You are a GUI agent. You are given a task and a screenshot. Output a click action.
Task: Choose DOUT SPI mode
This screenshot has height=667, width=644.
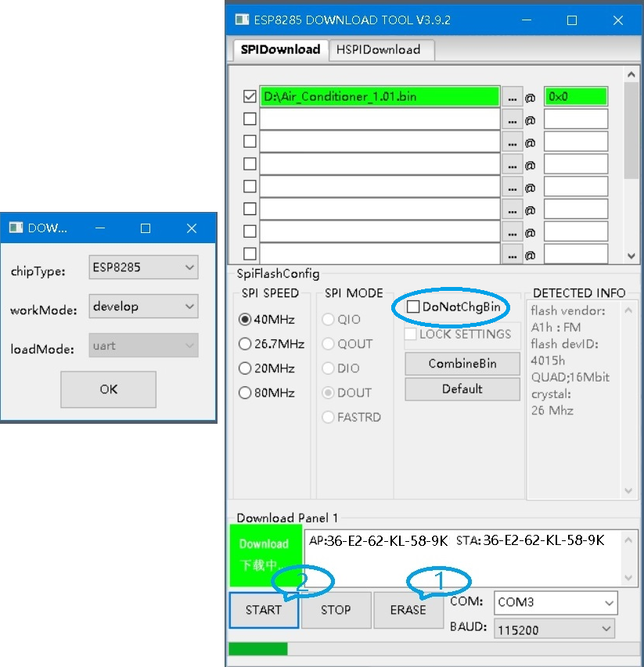click(328, 393)
